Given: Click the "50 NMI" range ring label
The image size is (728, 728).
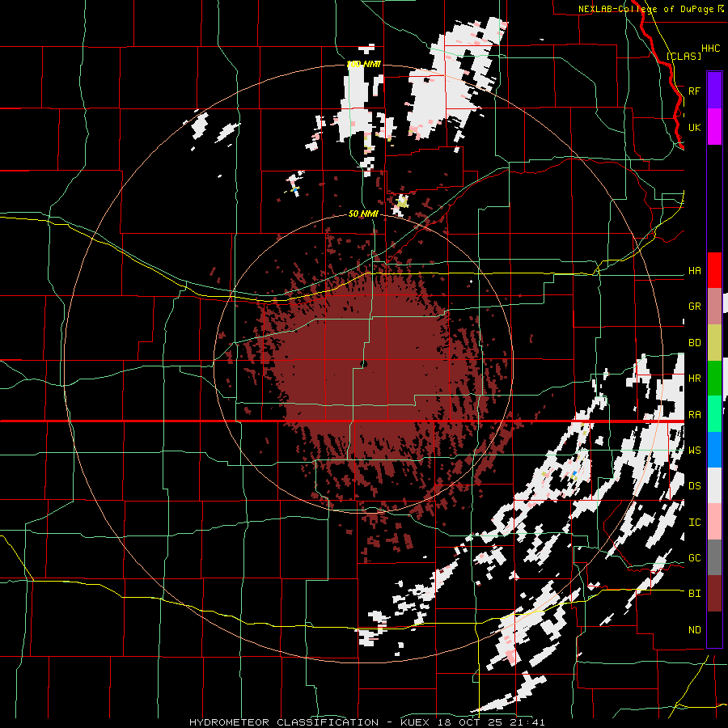Looking at the screenshot, I should click(363, 214).
